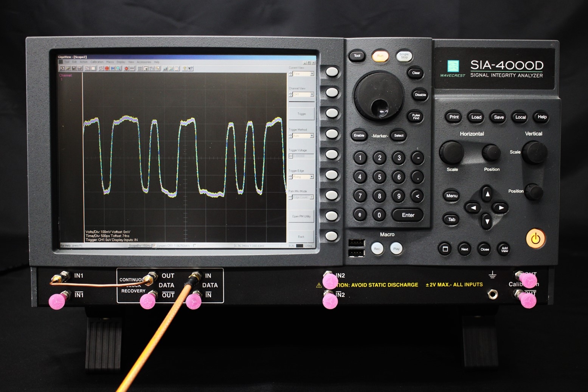Image resolution: width=588 pixels, height=392 pixels.
Task: Push the Macro Rec button
Action: coord(377,248)
